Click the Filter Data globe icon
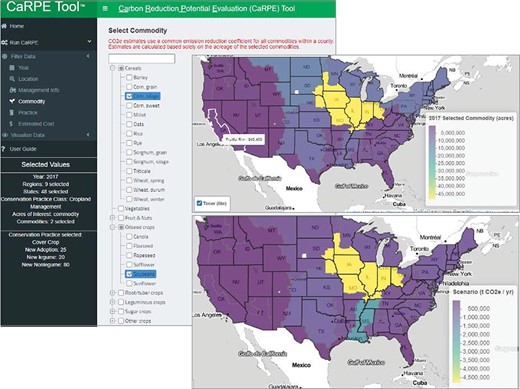This screenshot has height=389, width=520. 5,56
